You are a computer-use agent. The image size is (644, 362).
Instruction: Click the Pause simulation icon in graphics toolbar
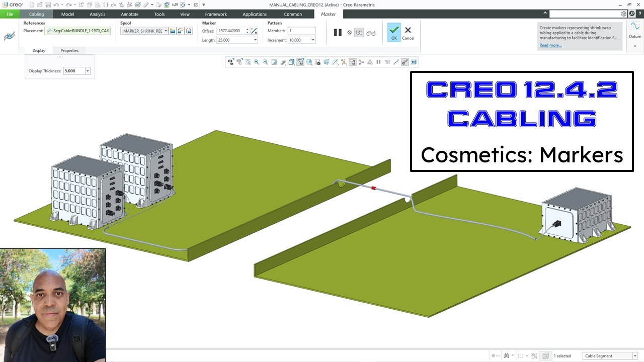378,62
